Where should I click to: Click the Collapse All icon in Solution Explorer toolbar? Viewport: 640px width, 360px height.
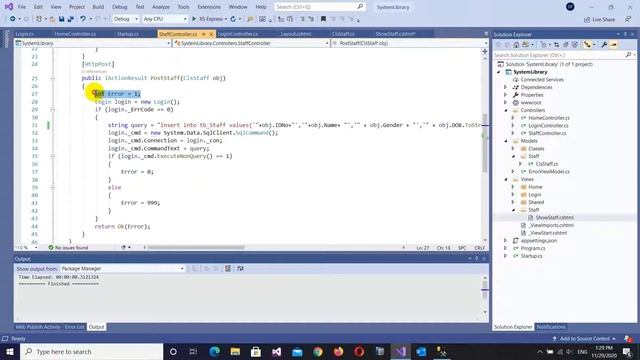(566, 45)
